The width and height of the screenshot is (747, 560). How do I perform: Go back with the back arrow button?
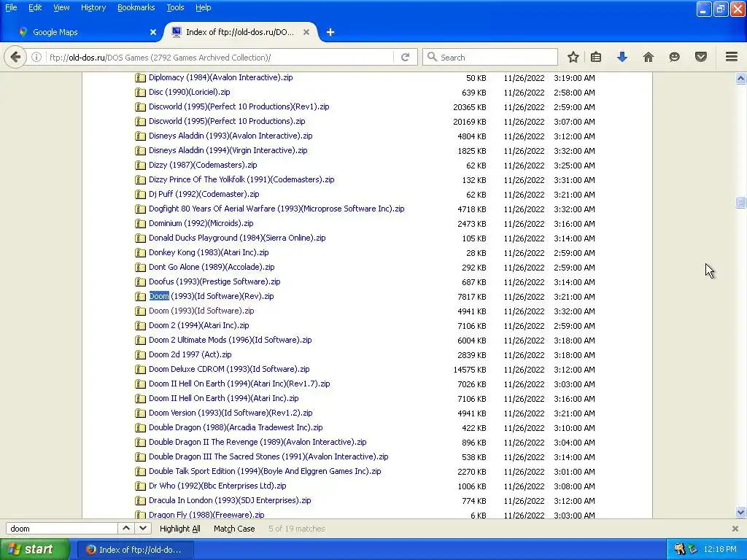coord(15,57)
